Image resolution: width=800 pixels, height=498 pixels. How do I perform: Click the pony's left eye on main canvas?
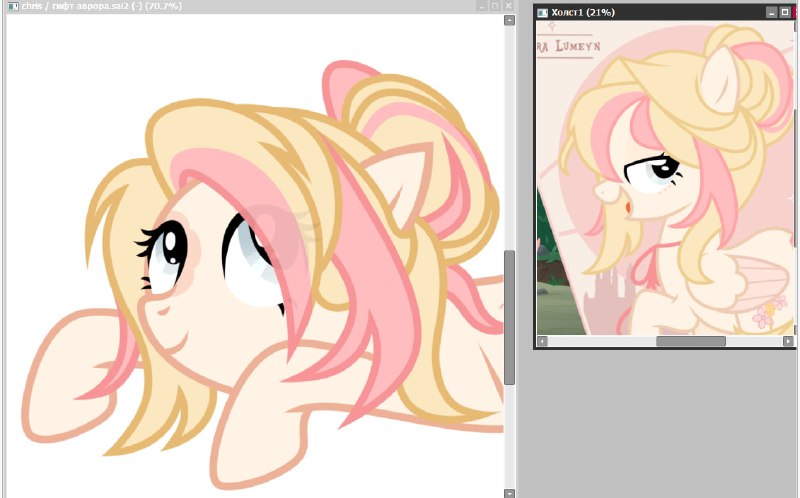(167, 255)
